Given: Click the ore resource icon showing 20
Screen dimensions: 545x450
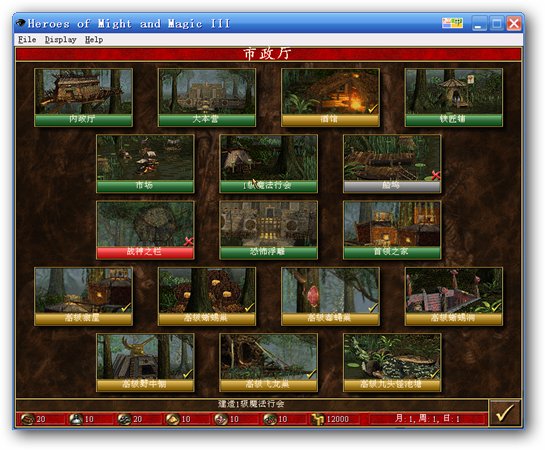Looking at the screenshot, I should 124,419.
